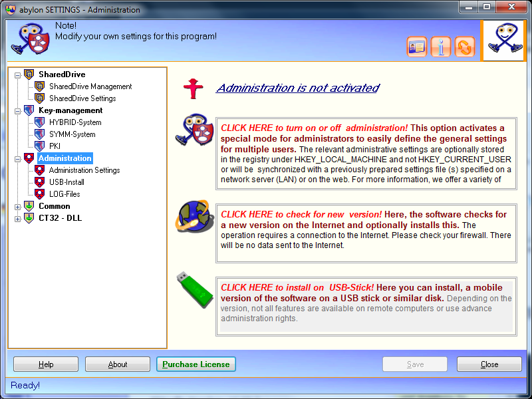Screen dimensions: 532x399
Task: Expand the CT32 - DLL tree node
Action: 18,219
